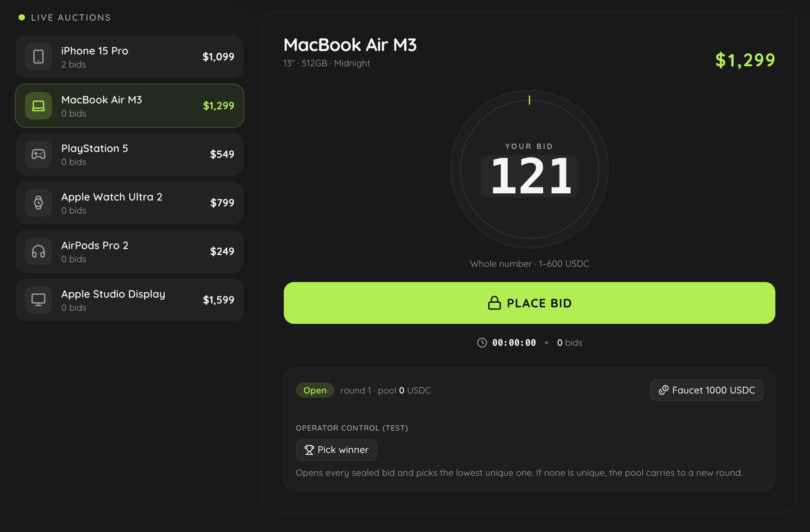
Task: Click the 00:00:00 countdown timer
Action: tap(514, 342)
